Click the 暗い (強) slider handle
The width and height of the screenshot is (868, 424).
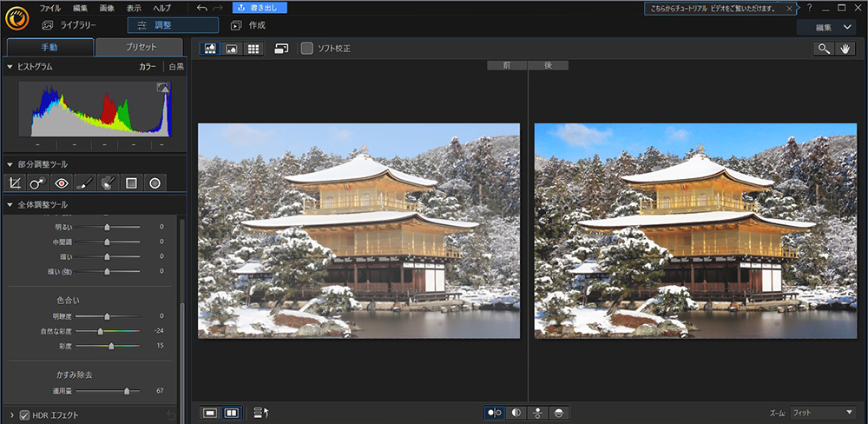[x=107, y=272]
